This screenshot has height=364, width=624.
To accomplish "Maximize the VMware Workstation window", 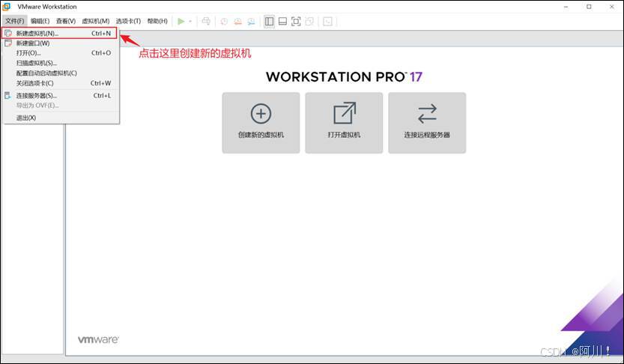I will pyautogui.click(x=589, y=7).
